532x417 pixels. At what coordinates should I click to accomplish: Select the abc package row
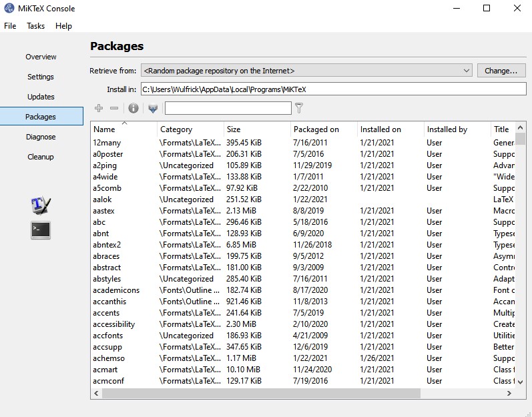(302, 222)
